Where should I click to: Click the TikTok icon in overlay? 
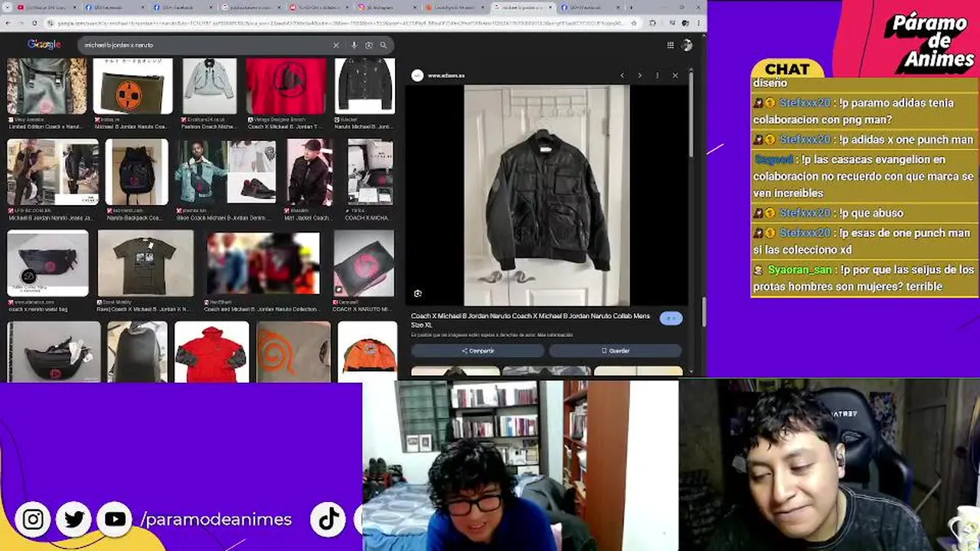[329, 520]
